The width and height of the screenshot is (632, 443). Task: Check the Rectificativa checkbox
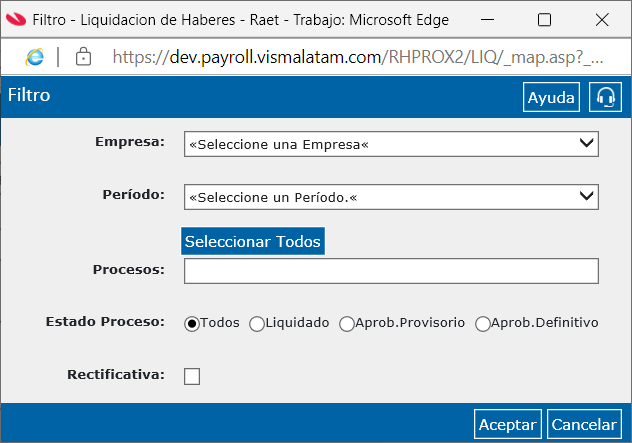coord(192,376)
